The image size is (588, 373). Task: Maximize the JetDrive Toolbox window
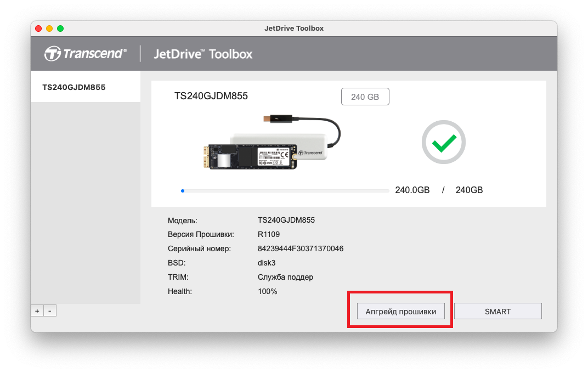tap(60, 29)
